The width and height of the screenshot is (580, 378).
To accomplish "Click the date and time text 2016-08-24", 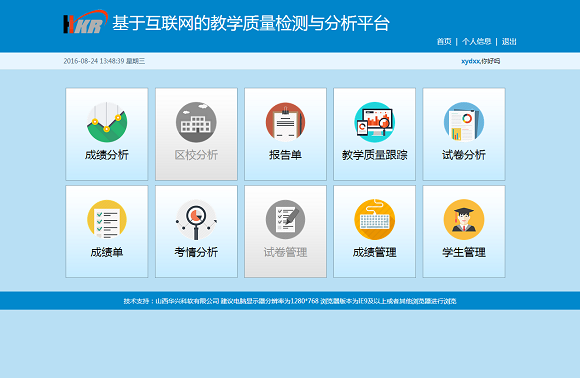I will (x=104, y=61).
